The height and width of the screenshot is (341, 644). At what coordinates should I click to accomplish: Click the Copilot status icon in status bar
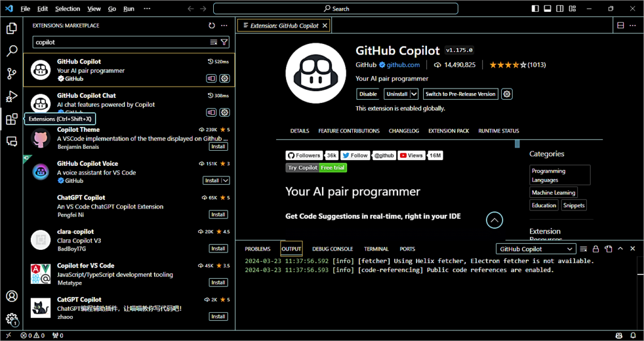pos(619,335)
